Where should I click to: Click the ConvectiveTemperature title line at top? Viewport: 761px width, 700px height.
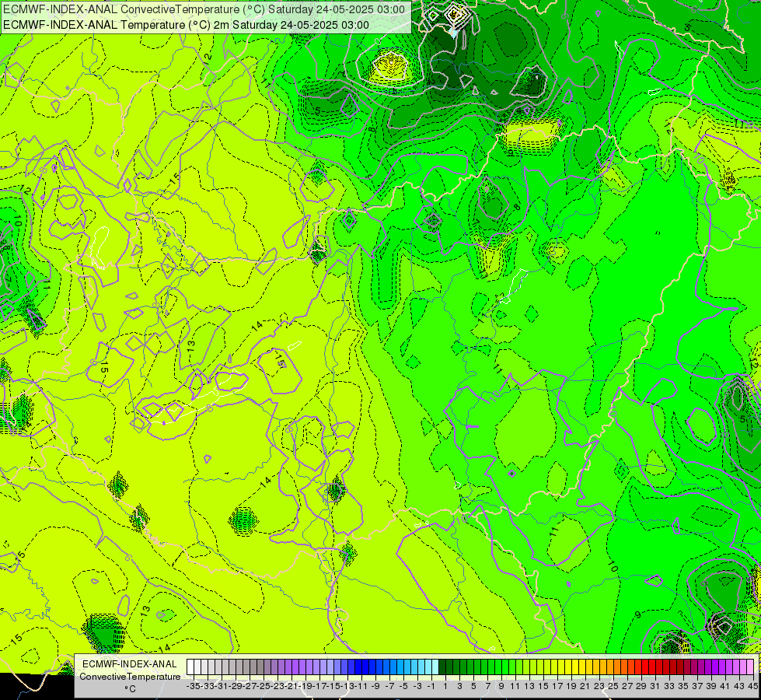pos(204,9)
